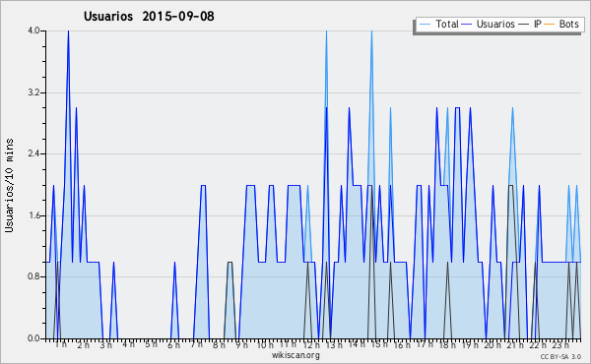The width and height of the screenshot is (591, 364).
Task: Click the 20 h x-axis label
Action: (x=492, y=344)
